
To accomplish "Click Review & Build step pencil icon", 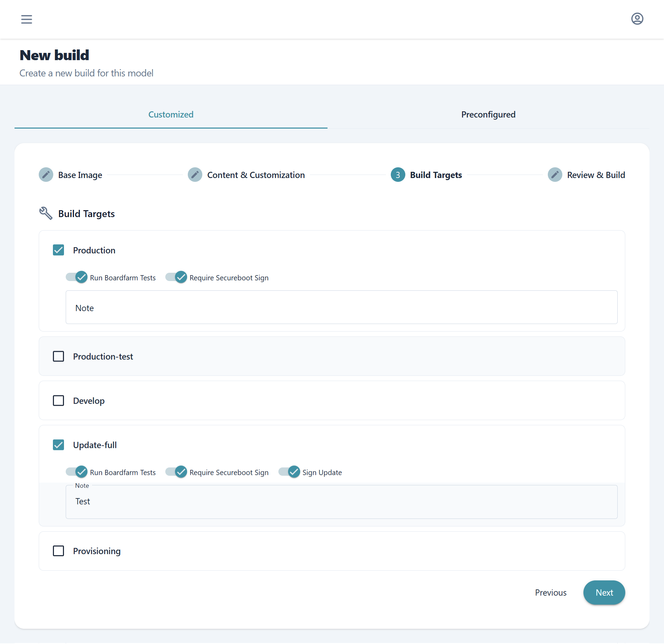I will 555,175.
